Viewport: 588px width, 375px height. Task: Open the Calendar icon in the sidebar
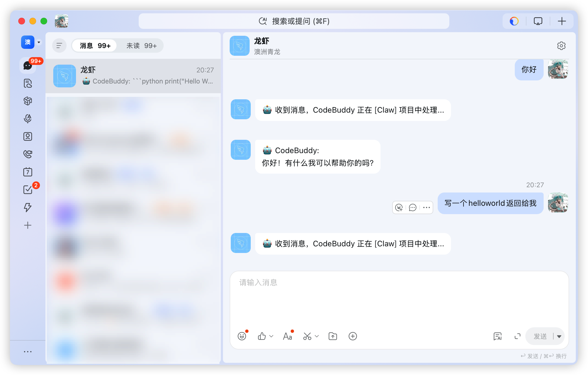27,172
